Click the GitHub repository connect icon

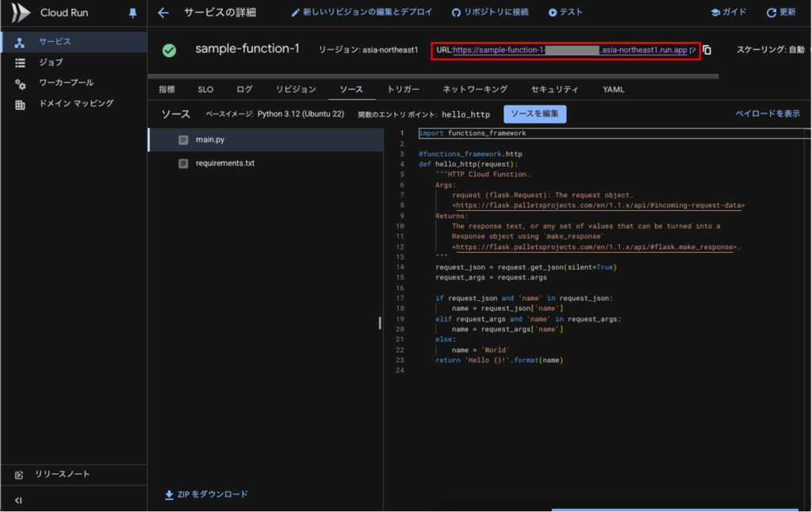click(x=456, y=13)
